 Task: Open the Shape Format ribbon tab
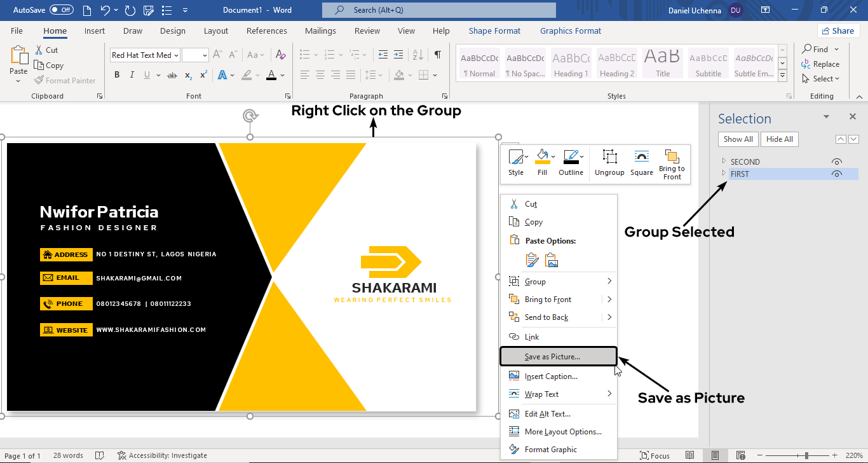[x=494, y=31]
